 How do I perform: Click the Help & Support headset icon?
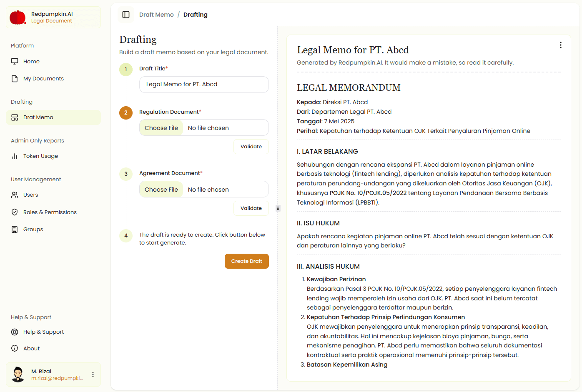coord(15,332)
